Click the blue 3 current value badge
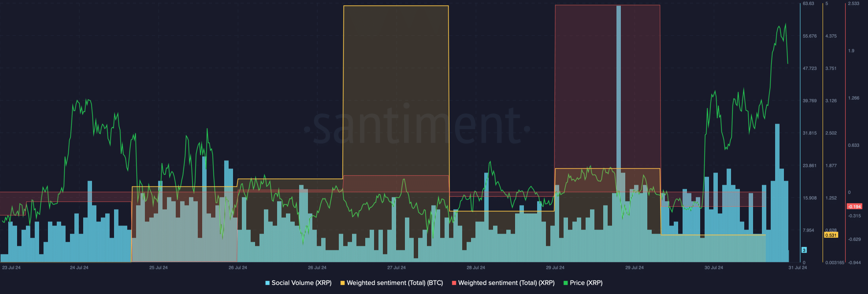The image size is (868, 294). 804,250
